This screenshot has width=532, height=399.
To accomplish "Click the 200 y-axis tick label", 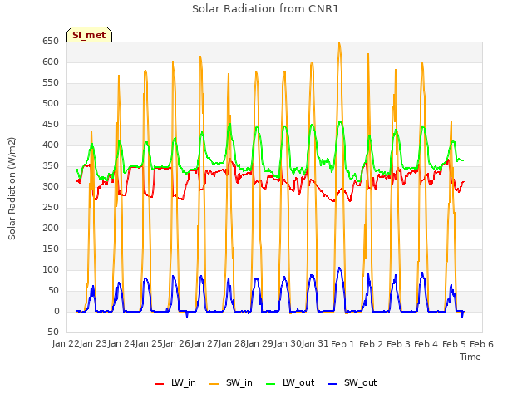I will pyautogui.click(x=51, y=228).
